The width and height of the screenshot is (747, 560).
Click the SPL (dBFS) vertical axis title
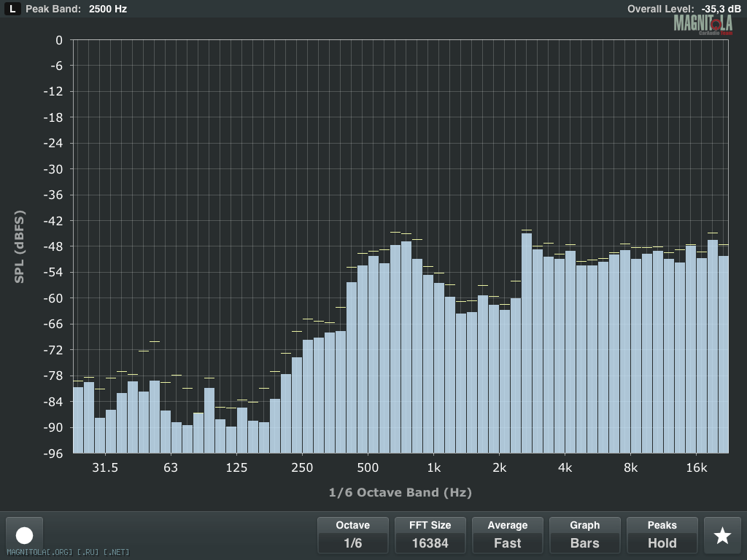pos(19,246)
